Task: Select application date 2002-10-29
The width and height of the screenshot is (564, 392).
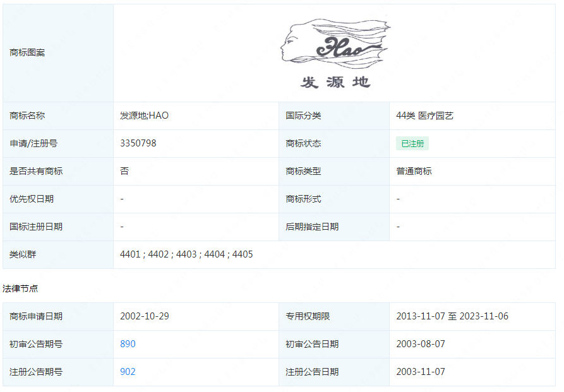Action: [x=145, y=316]
